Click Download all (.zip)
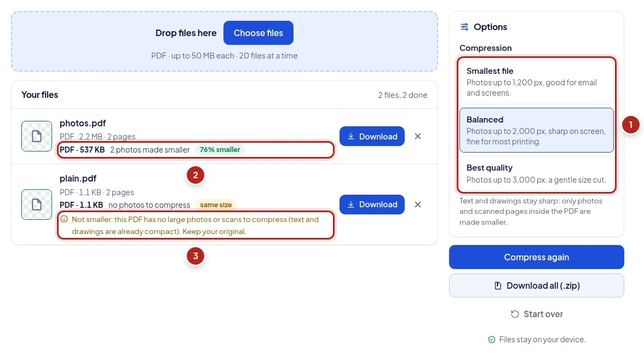The width and height of the screenshot is (644, 356). tap(537, 285)
